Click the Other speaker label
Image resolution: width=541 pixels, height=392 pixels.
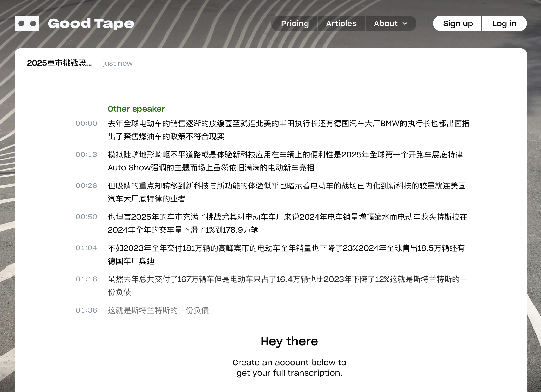coord(136,109)
